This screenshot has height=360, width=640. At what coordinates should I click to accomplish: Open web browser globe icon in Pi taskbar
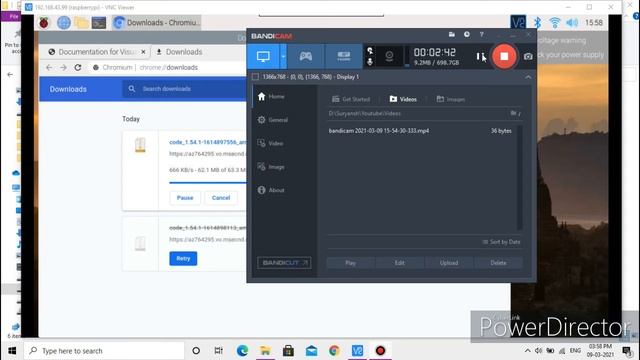[x=64, y=22]
